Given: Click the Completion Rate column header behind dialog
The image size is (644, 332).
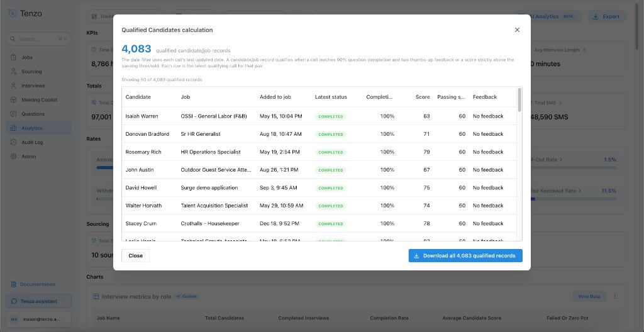Looking at the screenshot, I should tap(389, 318).
